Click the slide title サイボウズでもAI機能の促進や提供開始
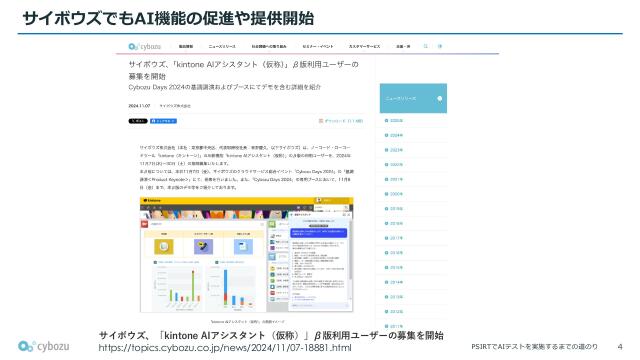 [x=168, y=18]
